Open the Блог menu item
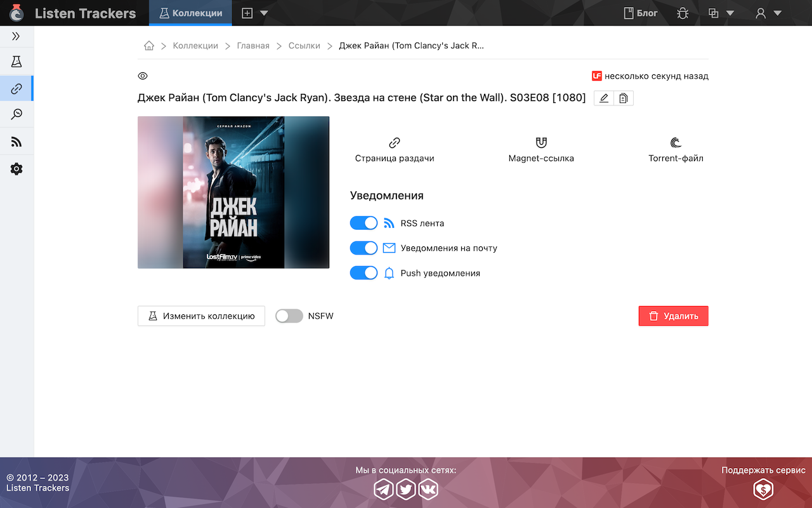Viewport: 812px width, 508px height. [640, 12]
